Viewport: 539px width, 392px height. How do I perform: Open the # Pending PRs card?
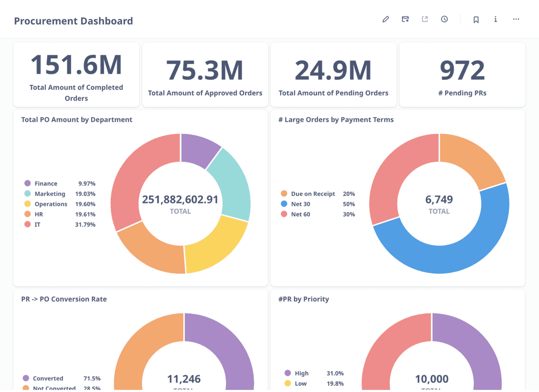[x=462, y=74]
